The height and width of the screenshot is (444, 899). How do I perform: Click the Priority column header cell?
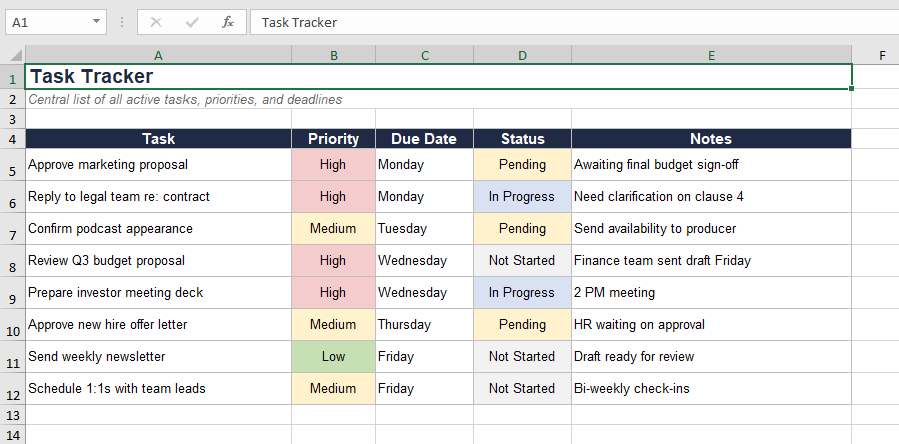334,138
